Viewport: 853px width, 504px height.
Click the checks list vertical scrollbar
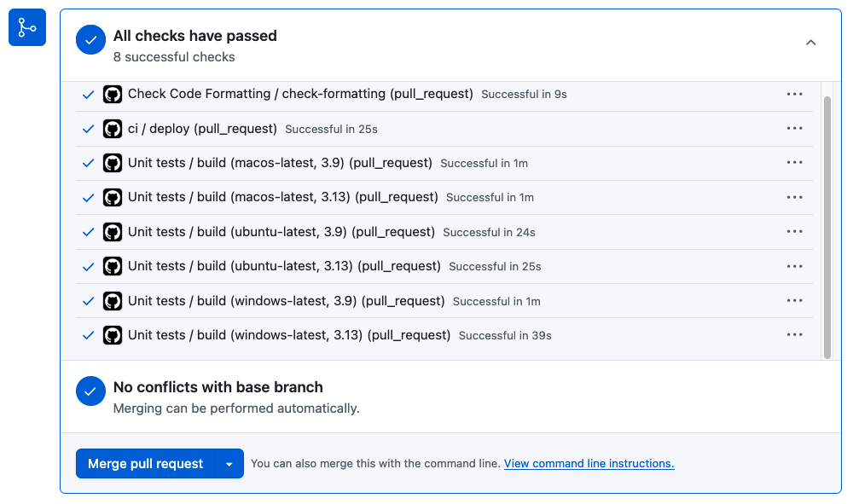click(827, 227)
